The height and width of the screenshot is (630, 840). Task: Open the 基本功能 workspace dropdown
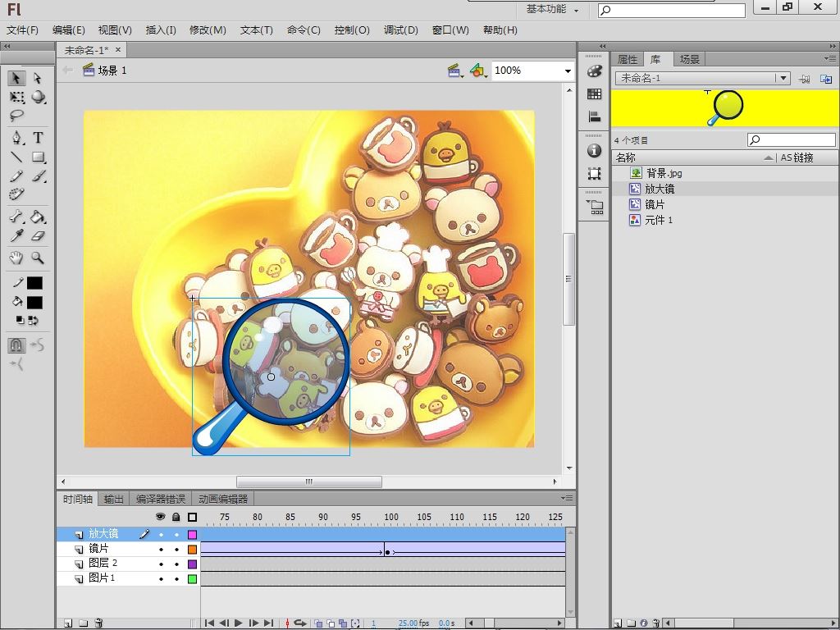click(x=553, y=9)
